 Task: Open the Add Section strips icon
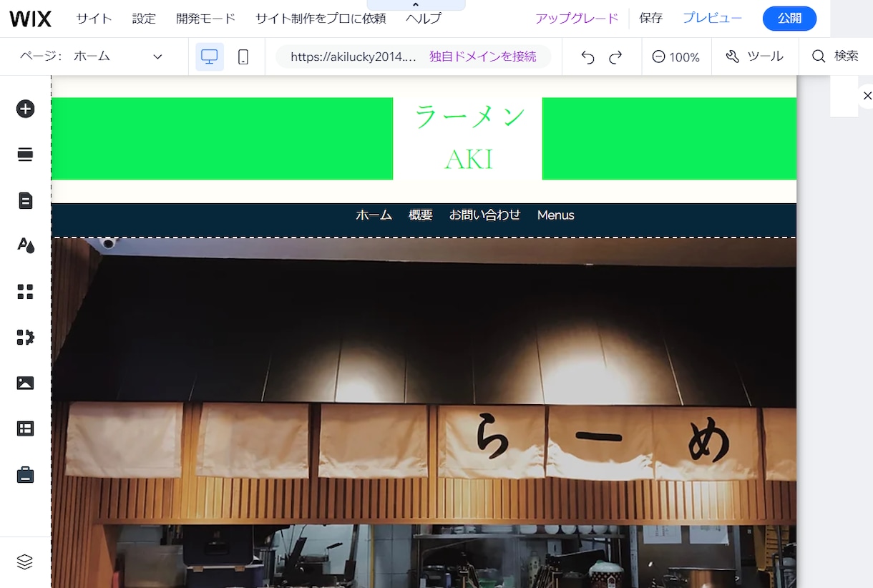[26, 155]
